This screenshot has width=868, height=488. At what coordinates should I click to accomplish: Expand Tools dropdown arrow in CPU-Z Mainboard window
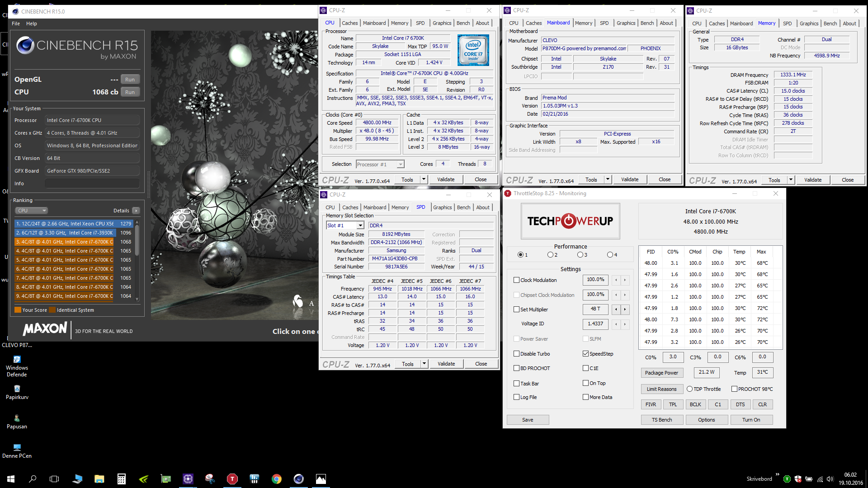tap(608, 179)
